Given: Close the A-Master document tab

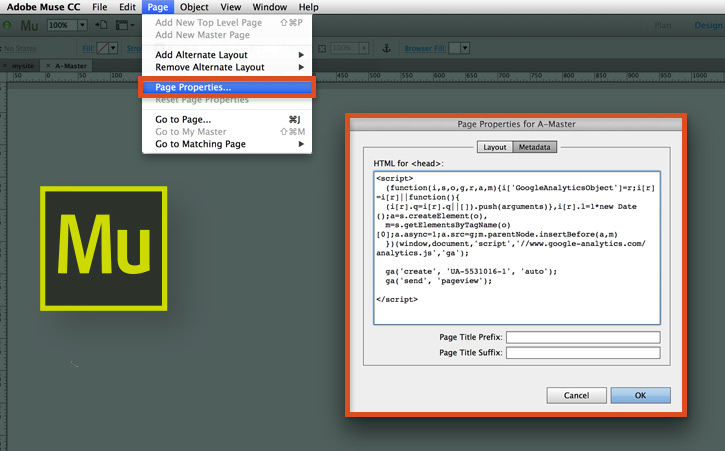Looking at the screenshot, I should click(x=48, y=66).
